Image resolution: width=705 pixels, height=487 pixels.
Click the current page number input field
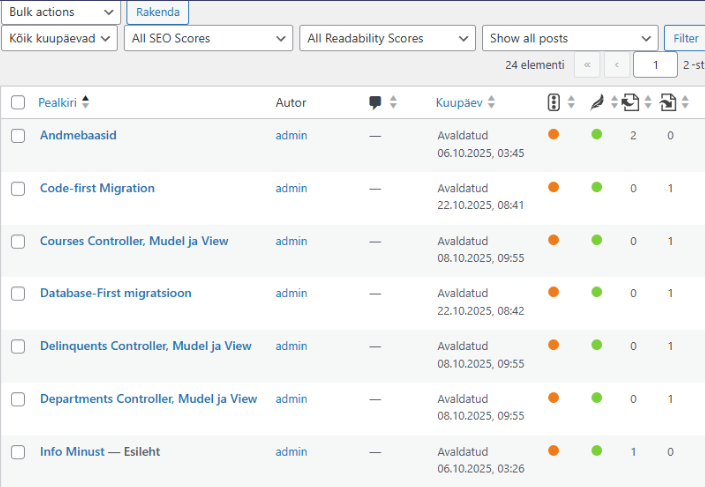pos(655,65)
